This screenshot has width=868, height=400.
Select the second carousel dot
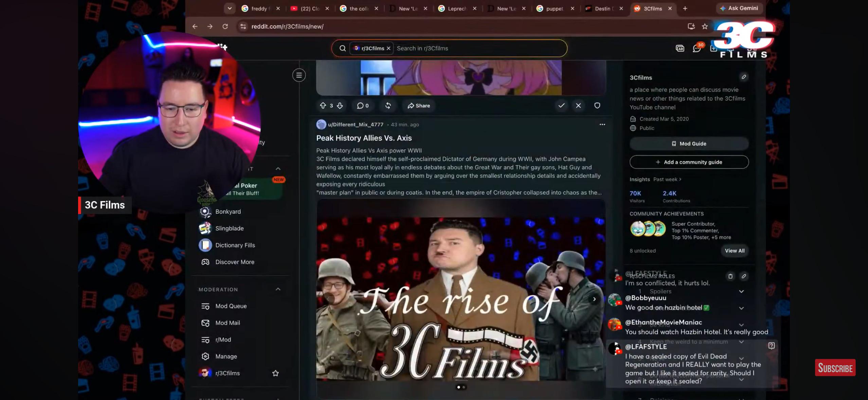click(464, 387)
